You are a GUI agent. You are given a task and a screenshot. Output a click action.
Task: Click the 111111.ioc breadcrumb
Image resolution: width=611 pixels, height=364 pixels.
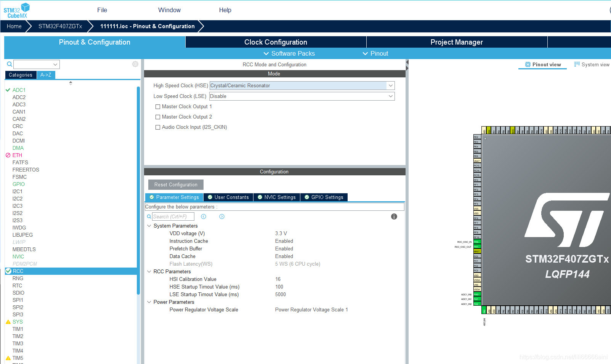tap(147, 26)
